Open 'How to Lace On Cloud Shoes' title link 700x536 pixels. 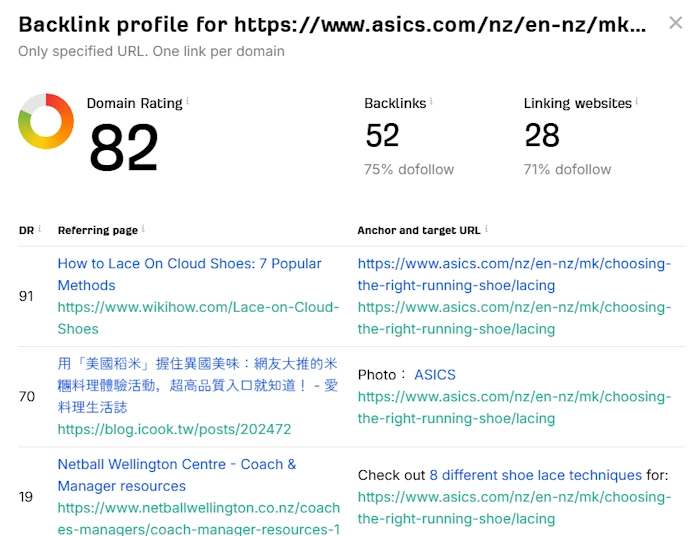point(189,274)
